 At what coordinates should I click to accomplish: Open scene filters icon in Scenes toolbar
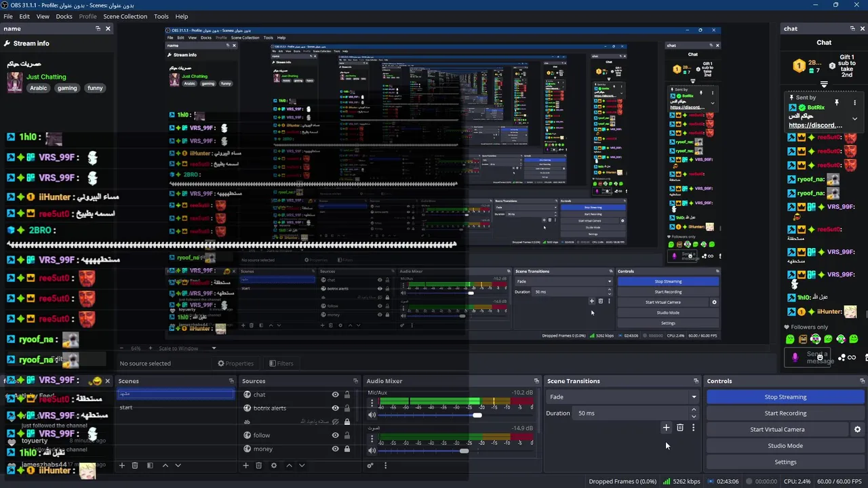coord(150,466)
